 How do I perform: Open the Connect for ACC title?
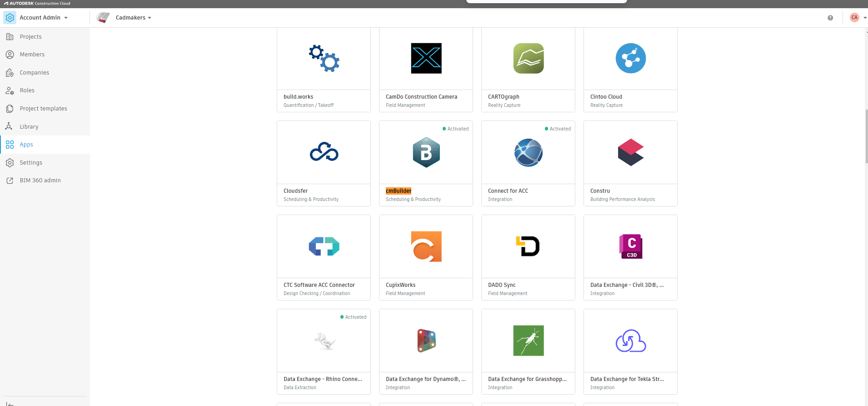508,191
